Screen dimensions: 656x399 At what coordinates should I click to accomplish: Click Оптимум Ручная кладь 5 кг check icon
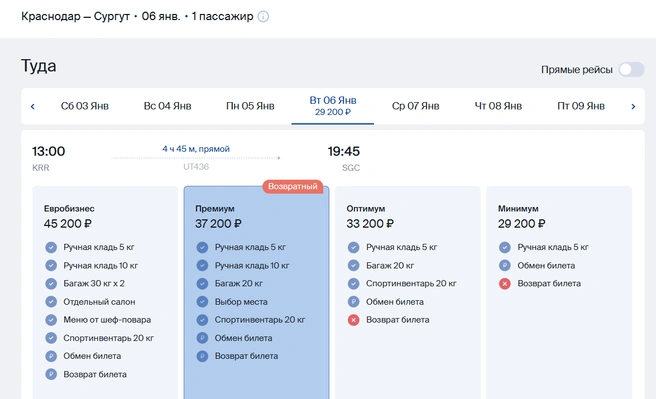(x=354, y=247)
